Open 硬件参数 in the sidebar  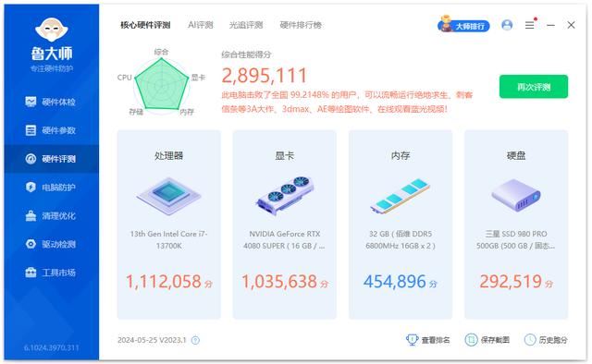coord(51,130)
